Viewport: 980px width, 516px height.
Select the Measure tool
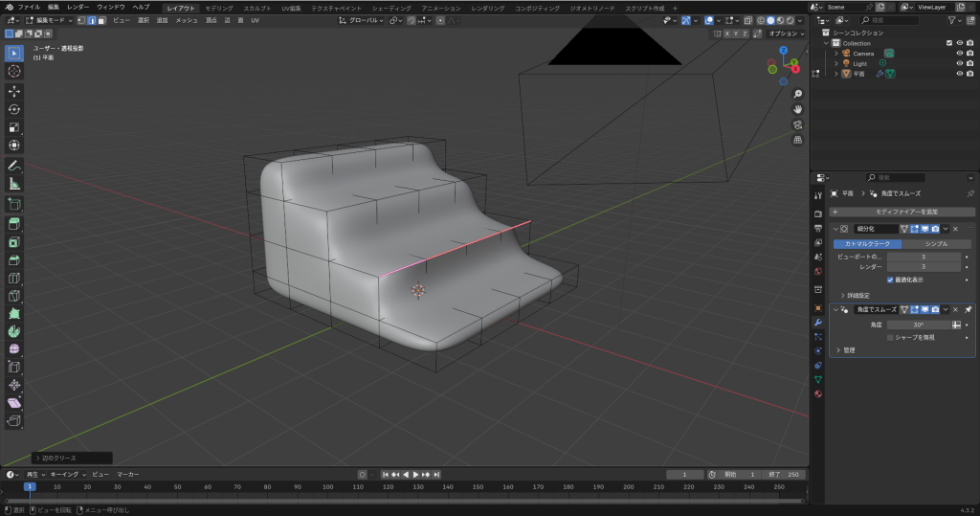(x=14, y=184)
